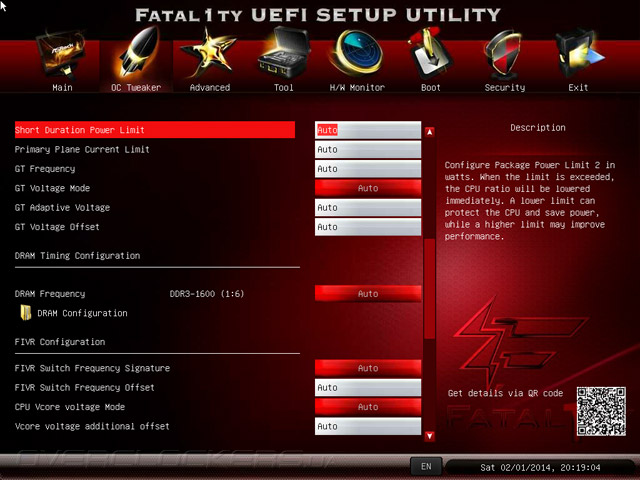Click GT Adaptive Voltage value field
Image resolution: width=640 pixels, height=480 pixels.
point(368,207)
